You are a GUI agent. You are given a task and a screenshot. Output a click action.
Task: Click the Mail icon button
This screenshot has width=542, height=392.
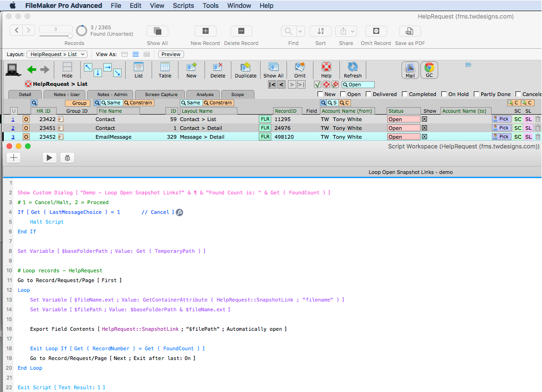[410, 70]
